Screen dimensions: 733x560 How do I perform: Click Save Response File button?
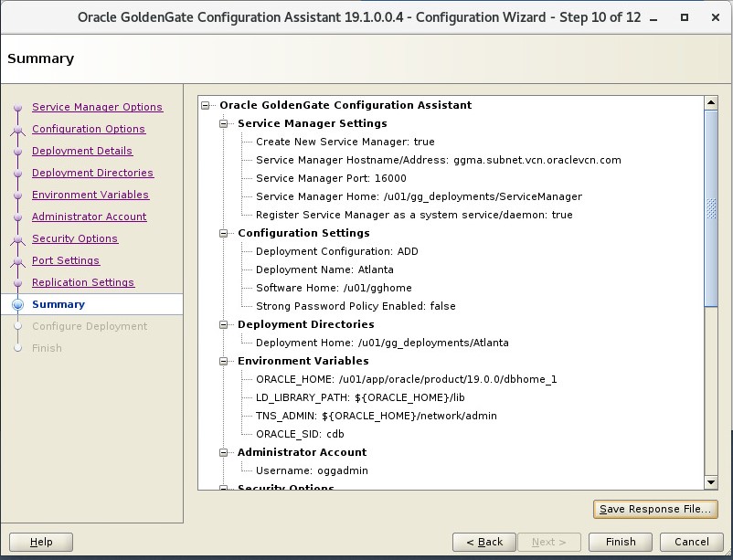(655, 509)
